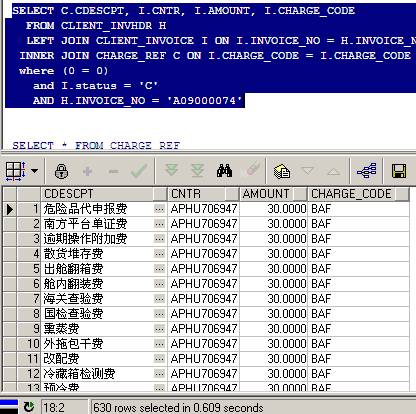Select the BAF charge code in row 11
The height and width of the screenshot is (414, 416).
click(x=359, y=359)
